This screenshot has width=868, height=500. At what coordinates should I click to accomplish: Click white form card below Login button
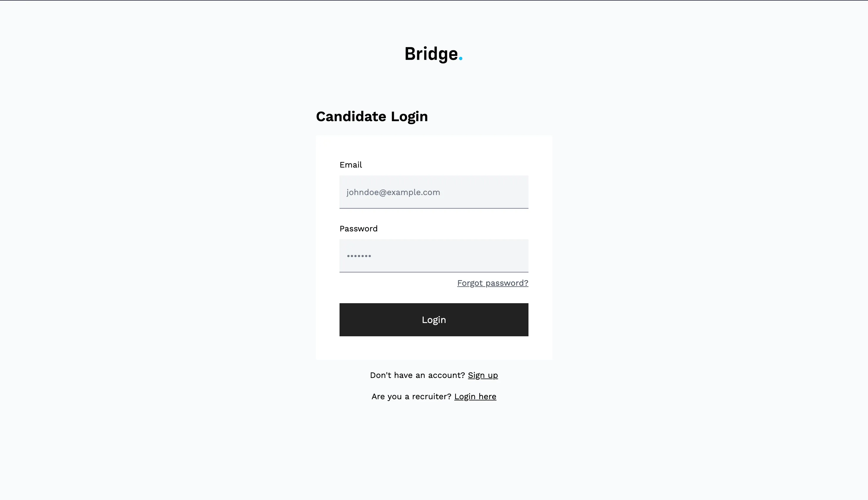(x=434, y=348)
